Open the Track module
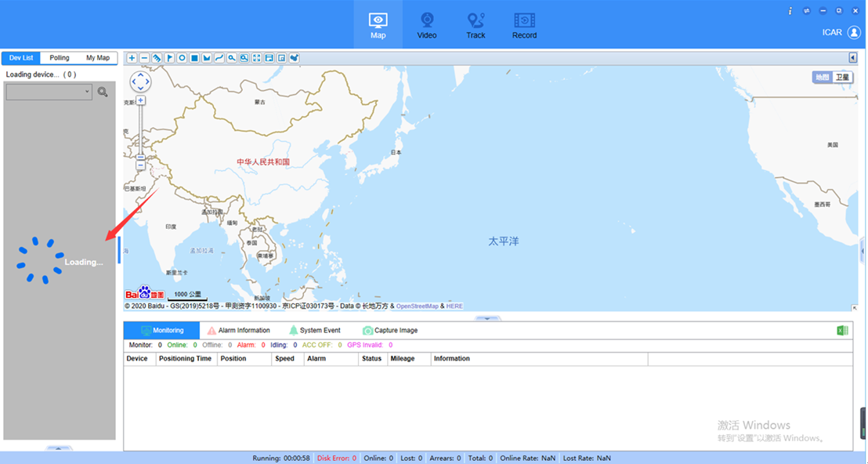The width and height of the screenshot is (868, 464). (476, 25)
